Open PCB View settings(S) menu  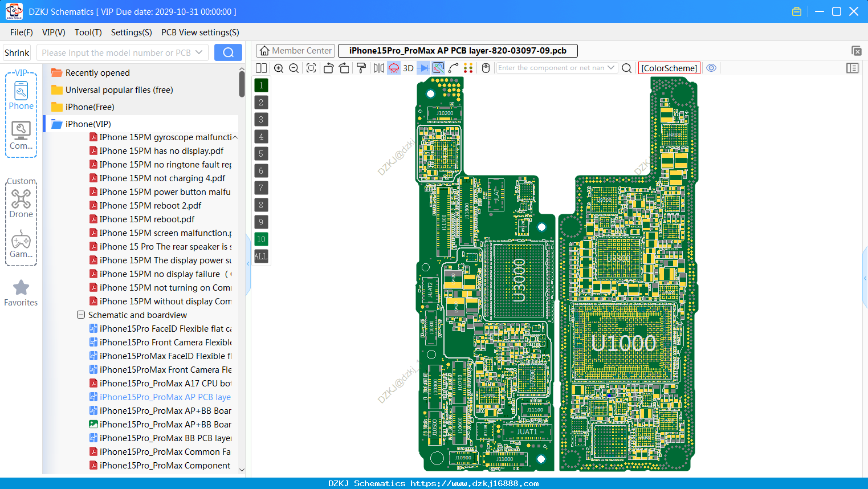tap(200, 32)
